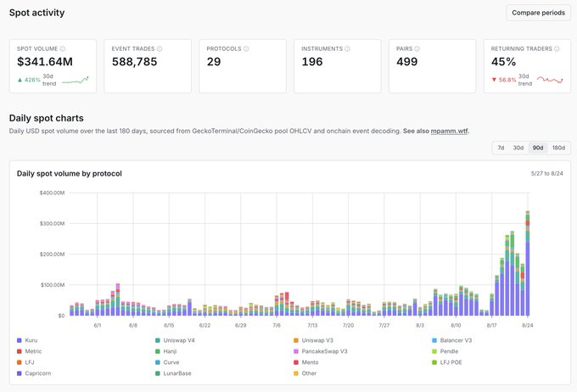Click the 8/17 x-axis date label
Image resolution: width=577 pixels, height=392 pixels.
point(491,325)
